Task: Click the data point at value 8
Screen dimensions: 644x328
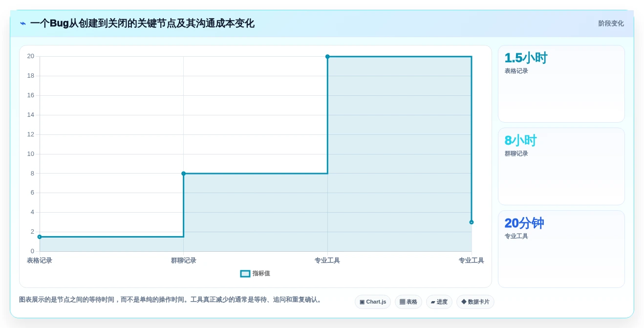Action: tap(184, 174)
